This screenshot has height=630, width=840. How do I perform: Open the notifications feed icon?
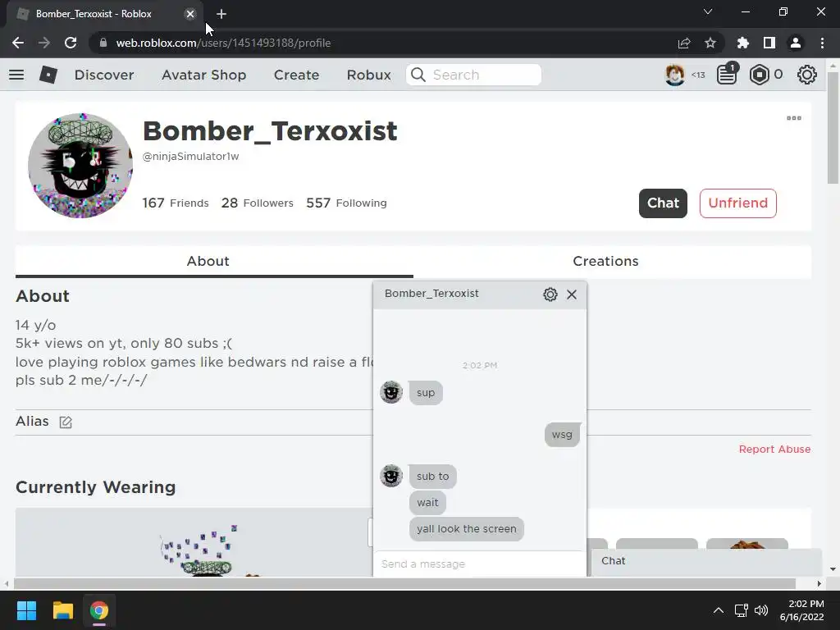tap(727, 75)
